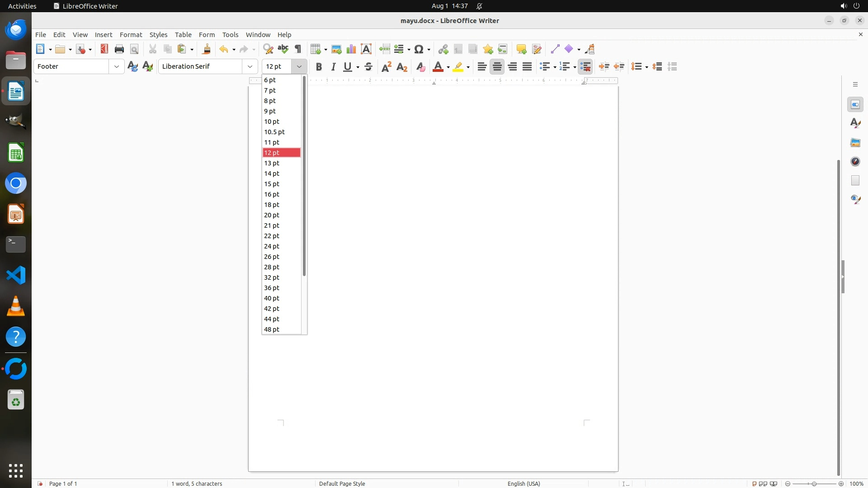Toggle Bold formatting
This screenshot has height=488, width=868.
[319, 67]
